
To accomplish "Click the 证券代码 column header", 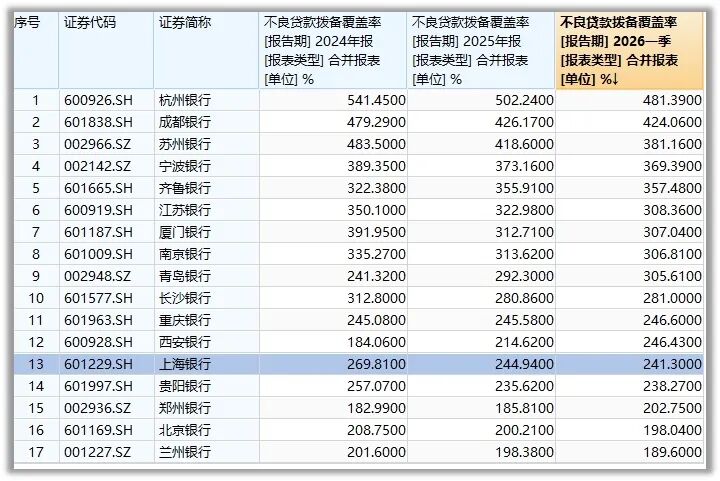I will point(106,50).
